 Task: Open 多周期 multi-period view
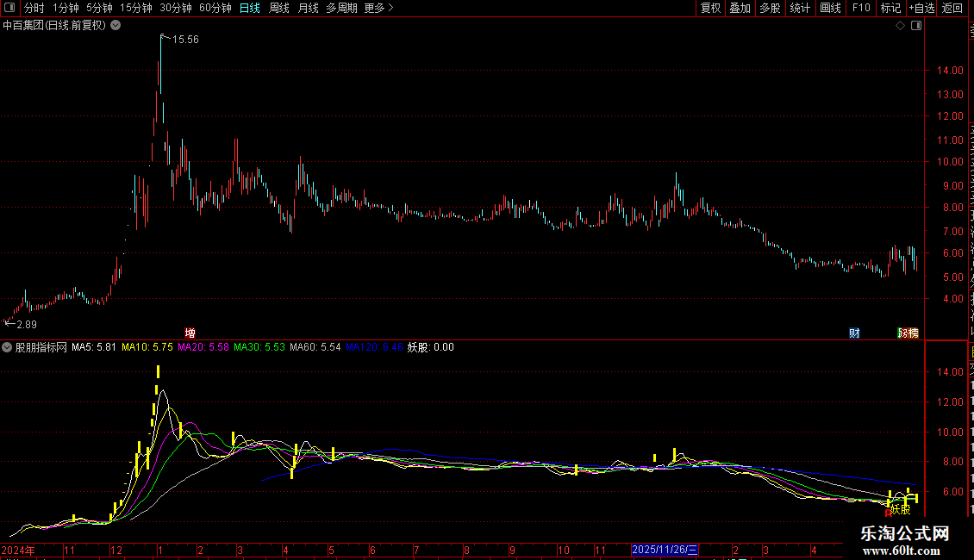(341, 8)
